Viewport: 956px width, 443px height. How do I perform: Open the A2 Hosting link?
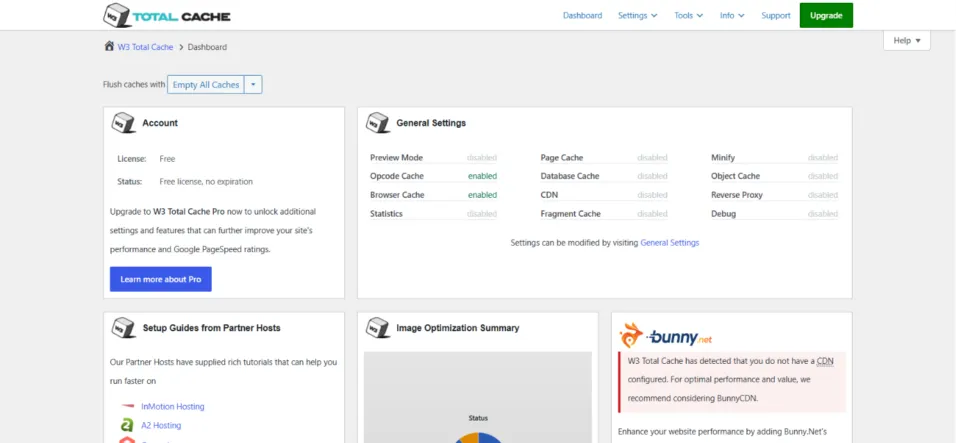pyautogui.click(x=161, y=425)
